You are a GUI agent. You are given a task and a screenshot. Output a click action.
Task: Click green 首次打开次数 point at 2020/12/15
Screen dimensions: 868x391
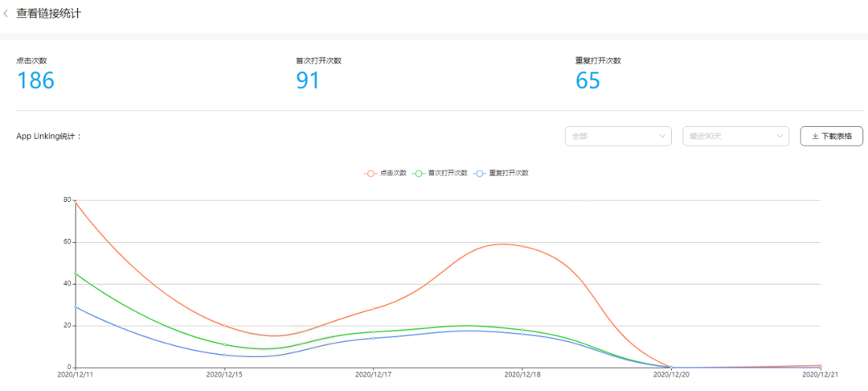pos(223,344)
